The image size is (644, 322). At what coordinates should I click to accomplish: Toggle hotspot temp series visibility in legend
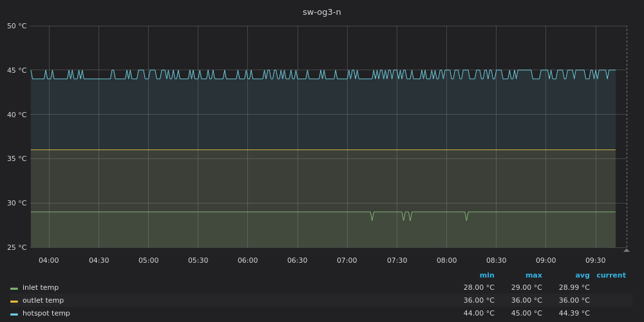[x=46, y=314]
